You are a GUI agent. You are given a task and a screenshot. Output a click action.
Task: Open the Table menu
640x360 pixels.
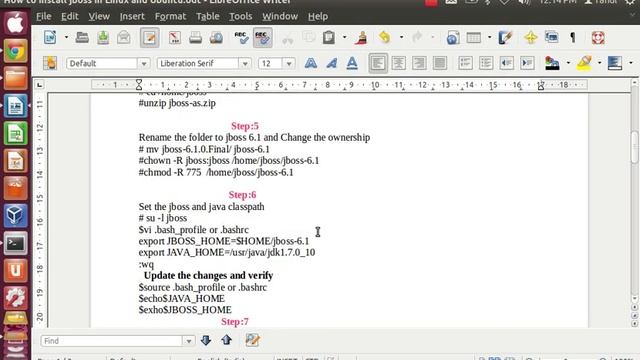(x=208, y=16)
